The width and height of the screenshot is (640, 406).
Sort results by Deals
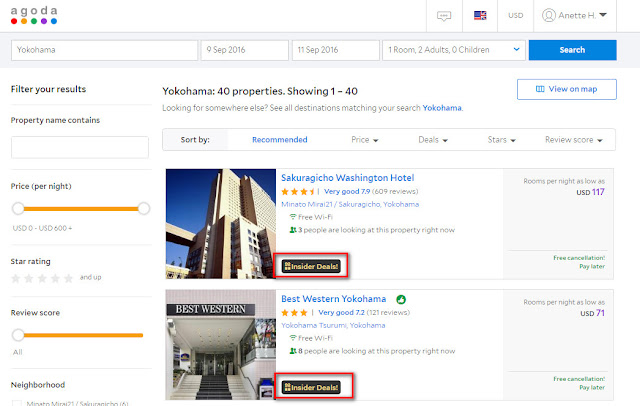[433, 140]
